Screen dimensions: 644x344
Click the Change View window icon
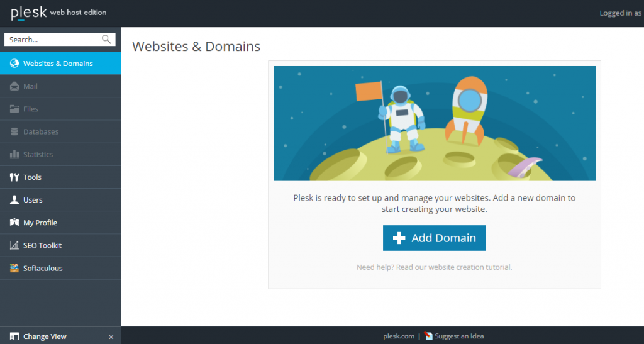pyautogui.click(x=14, y=336)
